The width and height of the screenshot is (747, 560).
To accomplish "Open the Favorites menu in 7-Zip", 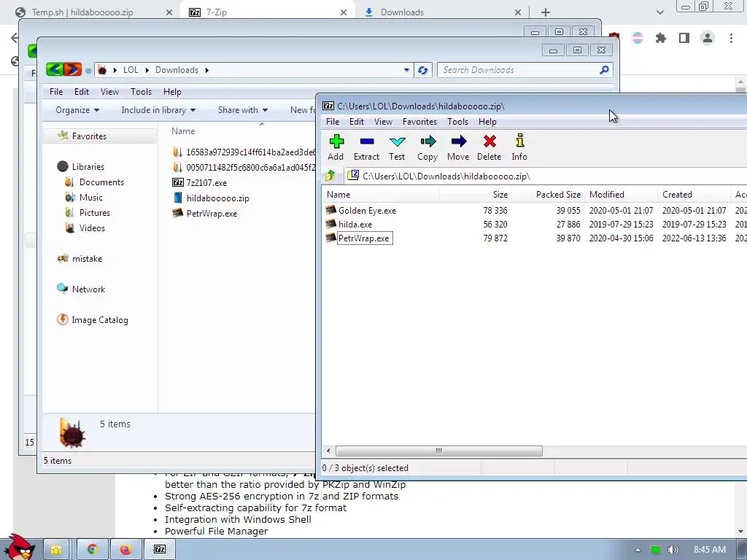I will coord(419,122).
